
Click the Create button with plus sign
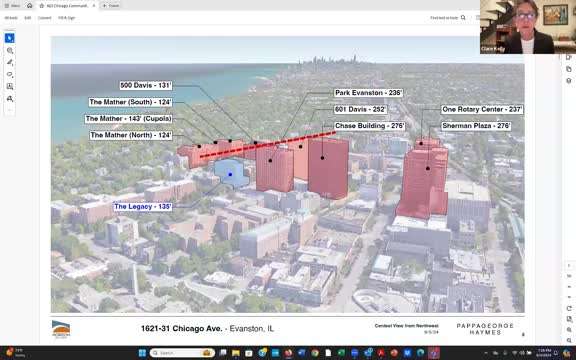(111, 6)
